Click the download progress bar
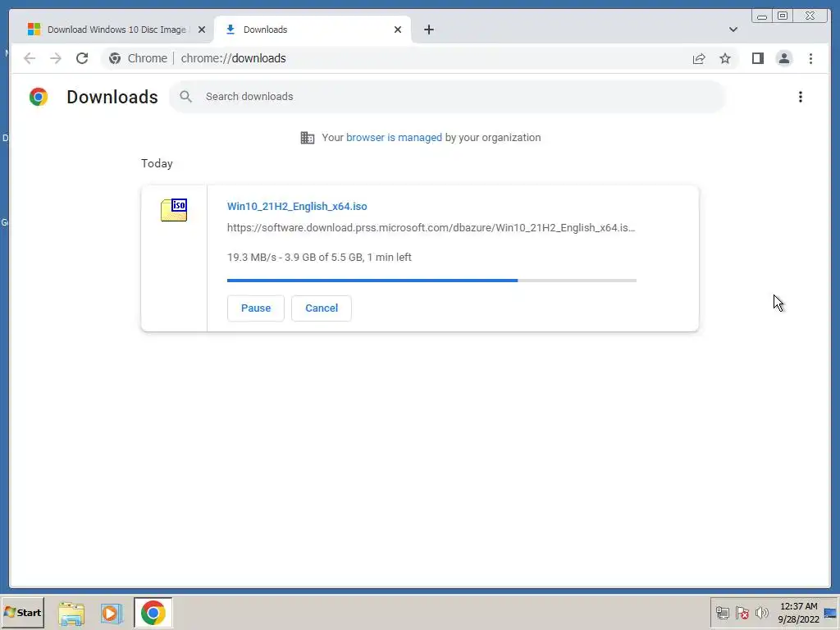Viewport: 840px width, 630px height. click(x=431, y=281)
